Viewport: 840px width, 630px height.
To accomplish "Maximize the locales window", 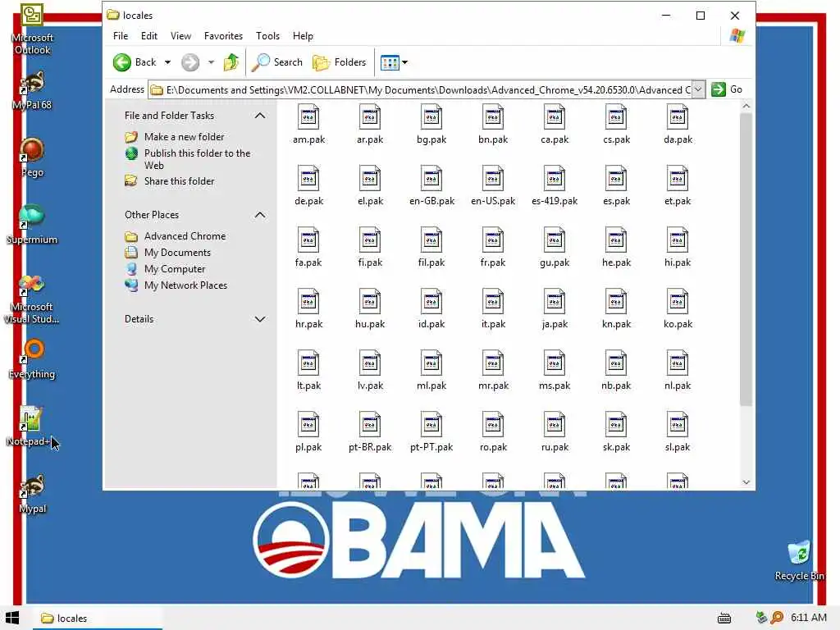I will 701,16.
